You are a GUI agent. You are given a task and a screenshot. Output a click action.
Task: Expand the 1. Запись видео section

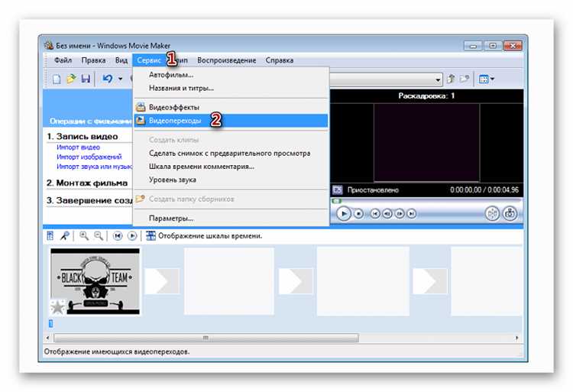click(83, 137)
